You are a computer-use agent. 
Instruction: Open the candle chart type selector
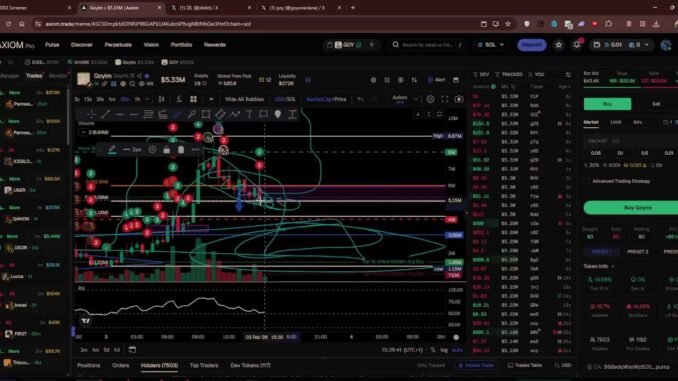tap(161, 99)
